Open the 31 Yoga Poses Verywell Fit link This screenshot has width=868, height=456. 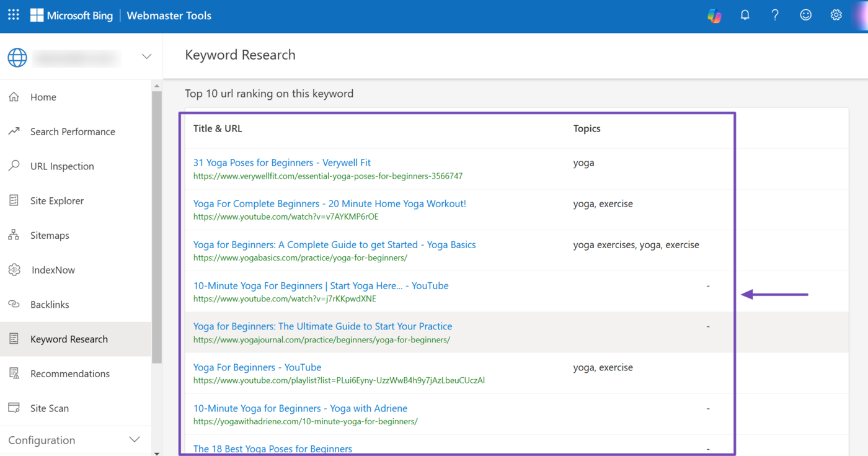click(281, 163)
